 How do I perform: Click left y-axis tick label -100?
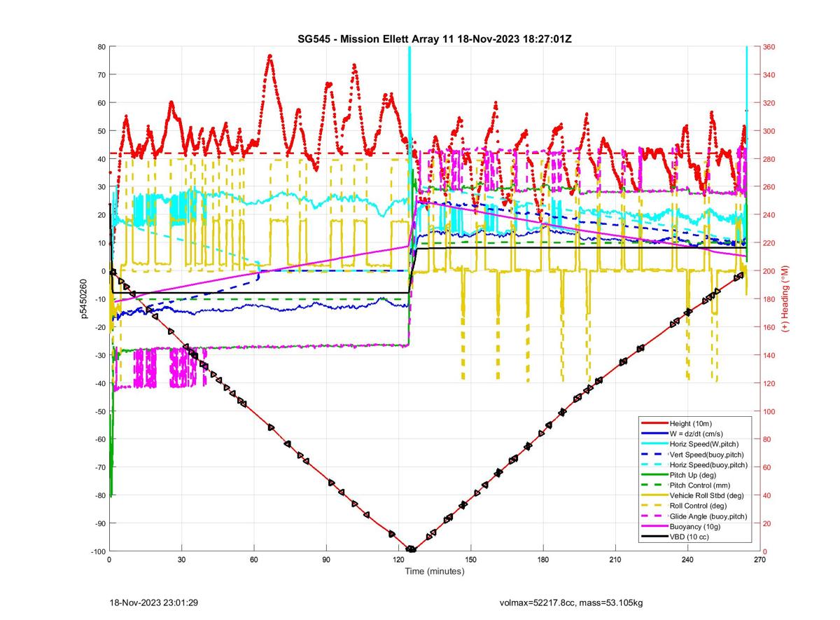(97, 551)
